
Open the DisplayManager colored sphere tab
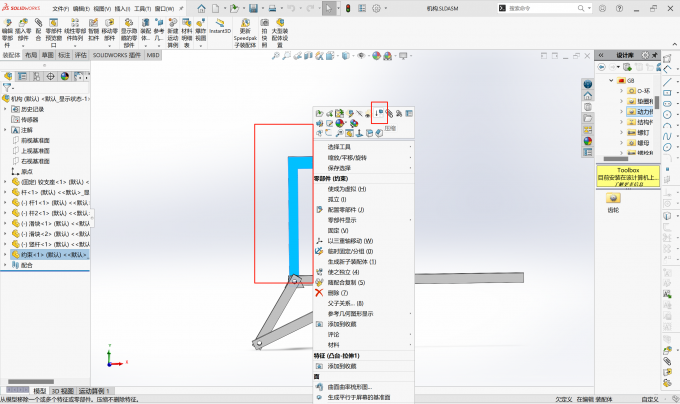(65, 76)
